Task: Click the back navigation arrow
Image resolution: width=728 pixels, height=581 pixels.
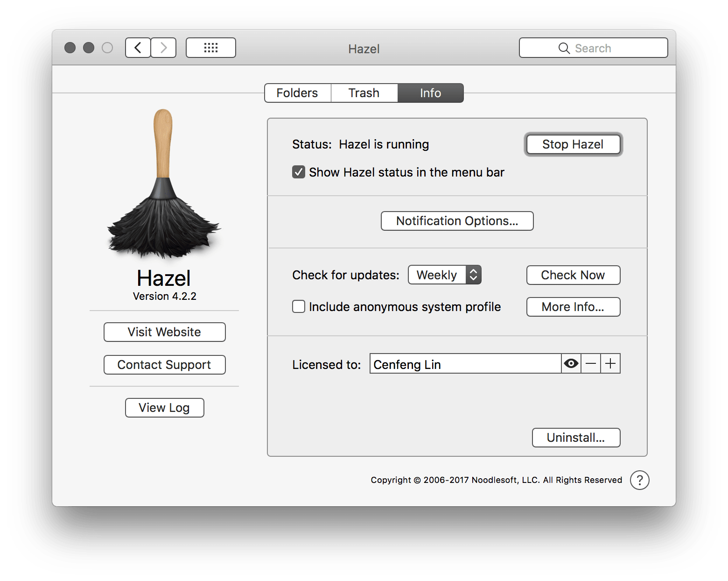Action: 138,48
